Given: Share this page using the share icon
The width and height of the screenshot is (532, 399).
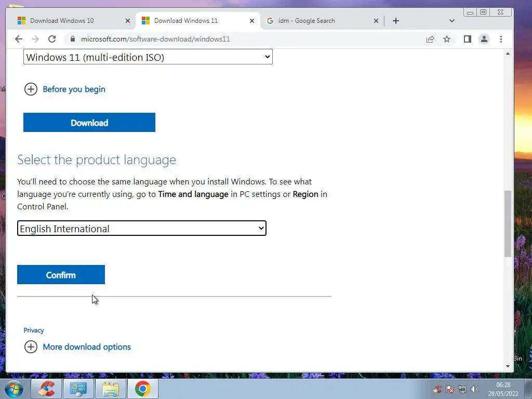Looking at the screenshot, I should click(430, 39).
